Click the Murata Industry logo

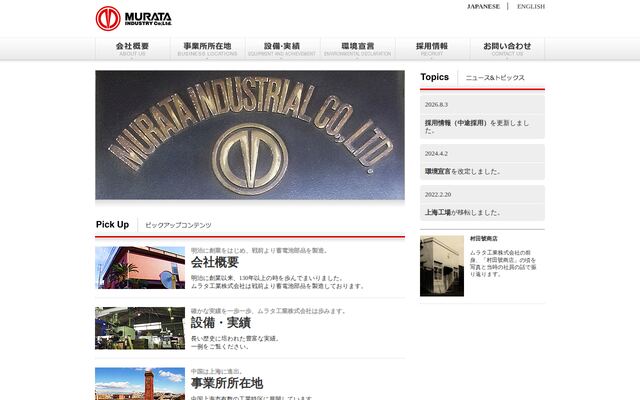tap(133, 18)
